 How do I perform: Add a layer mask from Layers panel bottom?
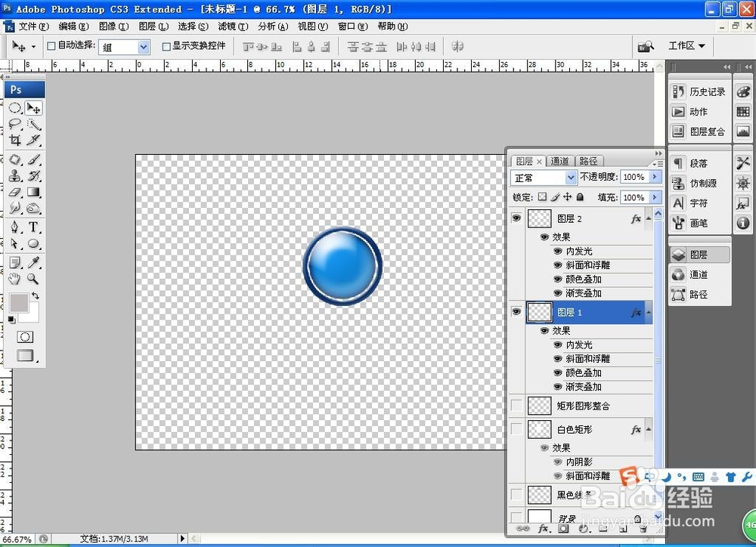point(563,529)
